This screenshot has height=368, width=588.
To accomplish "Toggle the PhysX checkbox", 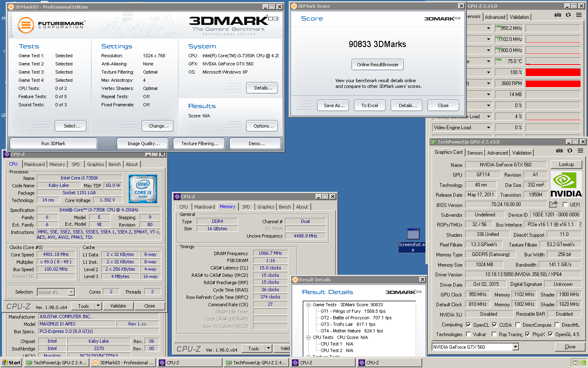I will 528,334.
